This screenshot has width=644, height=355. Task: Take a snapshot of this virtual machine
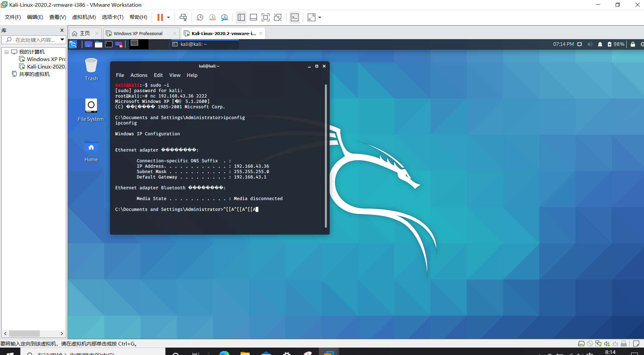coord(200,18)
